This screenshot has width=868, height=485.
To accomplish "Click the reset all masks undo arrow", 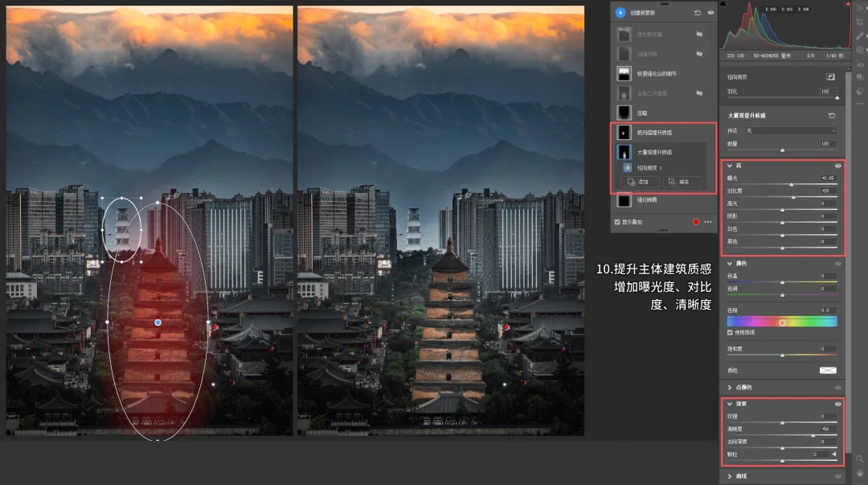I will (698, 12).
